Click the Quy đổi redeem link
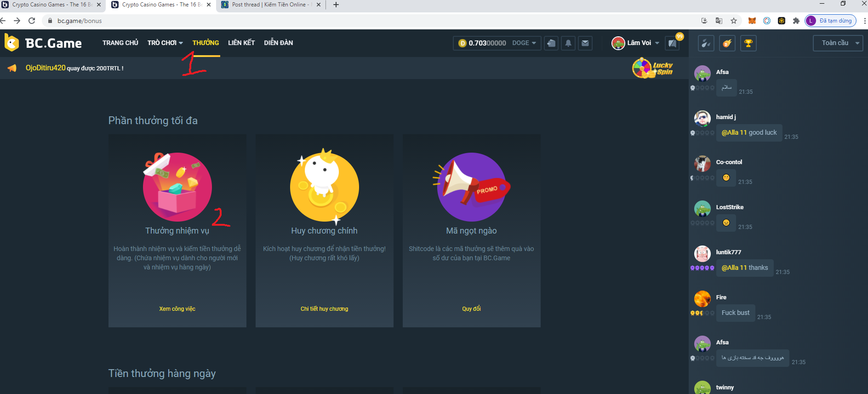868x394 pixels. point(472,309)
